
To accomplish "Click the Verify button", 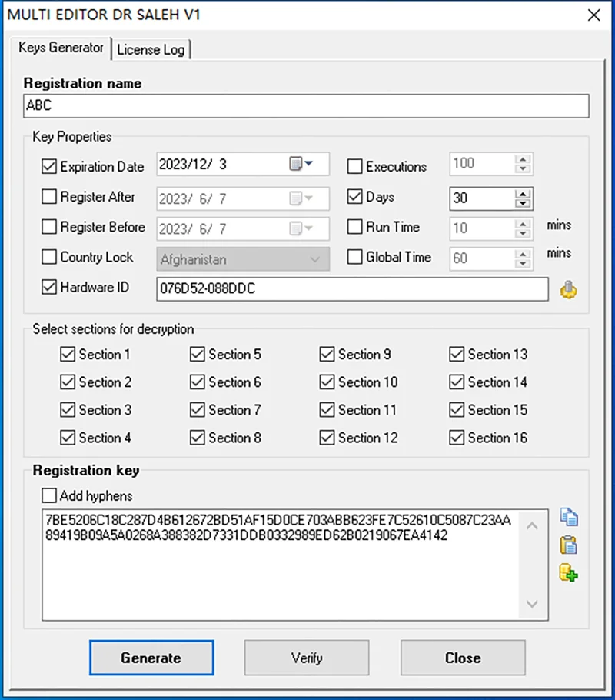I will pos(307,658).
